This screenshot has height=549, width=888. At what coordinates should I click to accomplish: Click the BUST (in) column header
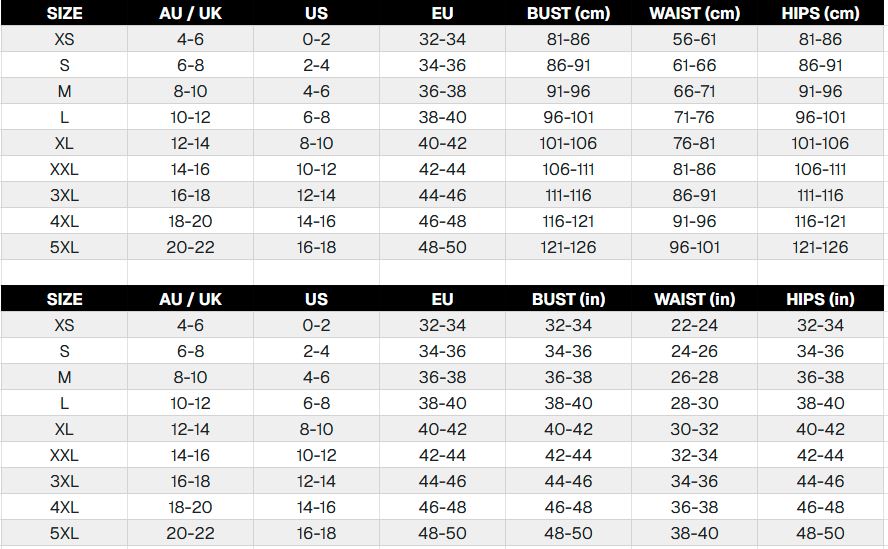568,299
